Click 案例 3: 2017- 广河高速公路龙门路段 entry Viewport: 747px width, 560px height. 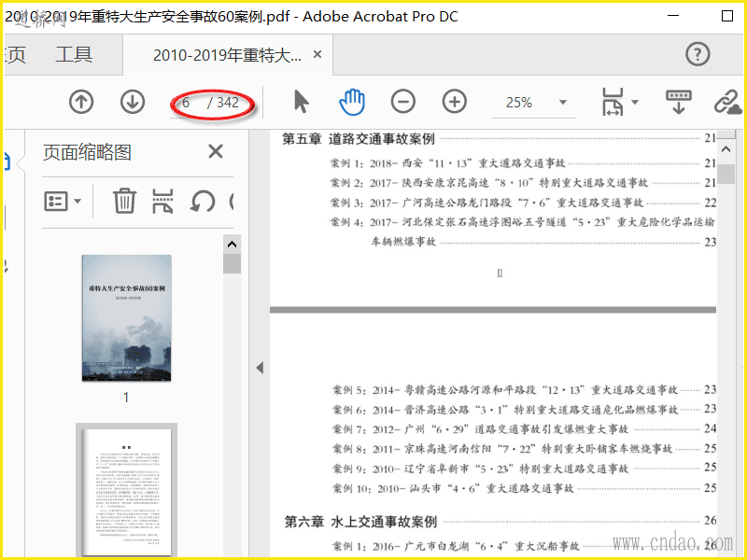(x=486, y=203)
